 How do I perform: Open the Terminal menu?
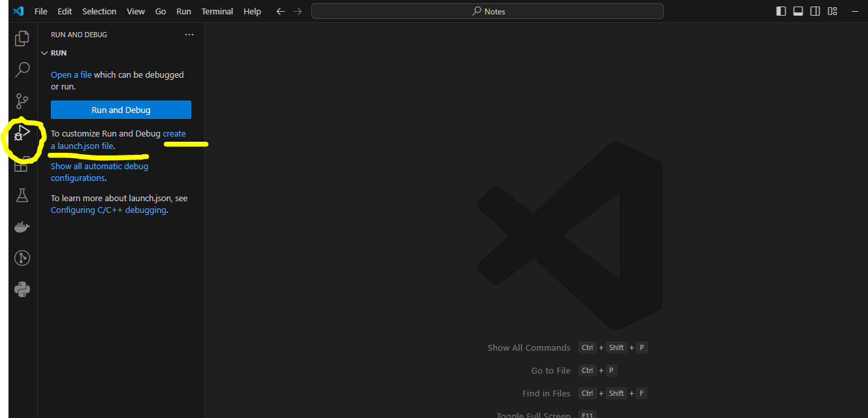[x=218, y=11]
